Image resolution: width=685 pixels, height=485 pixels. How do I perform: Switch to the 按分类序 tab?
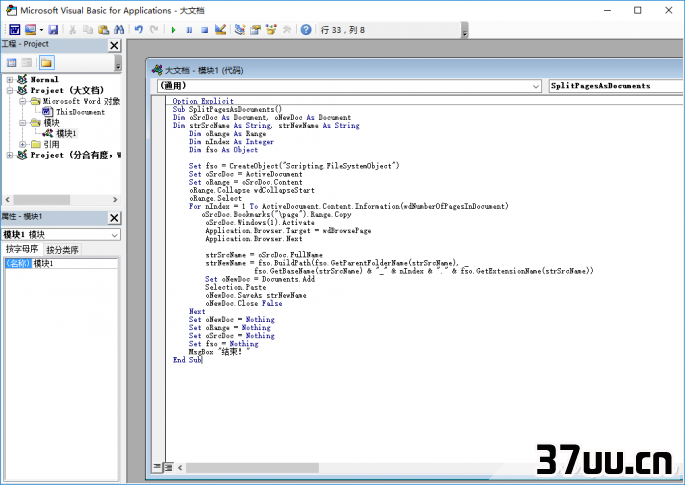[x=62, y=250]
